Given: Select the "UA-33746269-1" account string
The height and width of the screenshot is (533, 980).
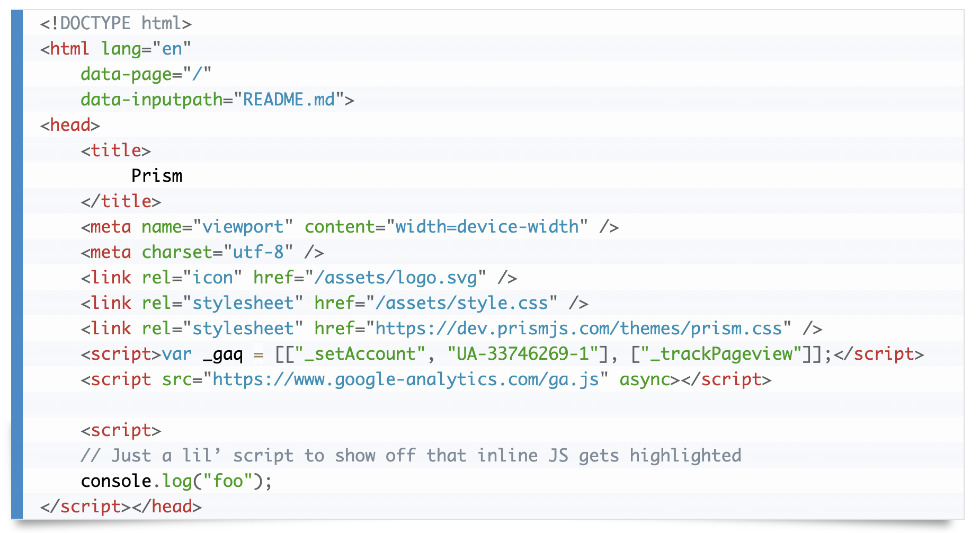Looking at the screenshot, I should 523,354.
